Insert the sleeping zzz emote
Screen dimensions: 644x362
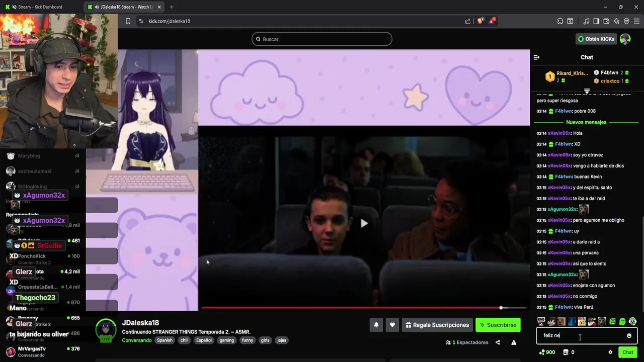[592, 321]
